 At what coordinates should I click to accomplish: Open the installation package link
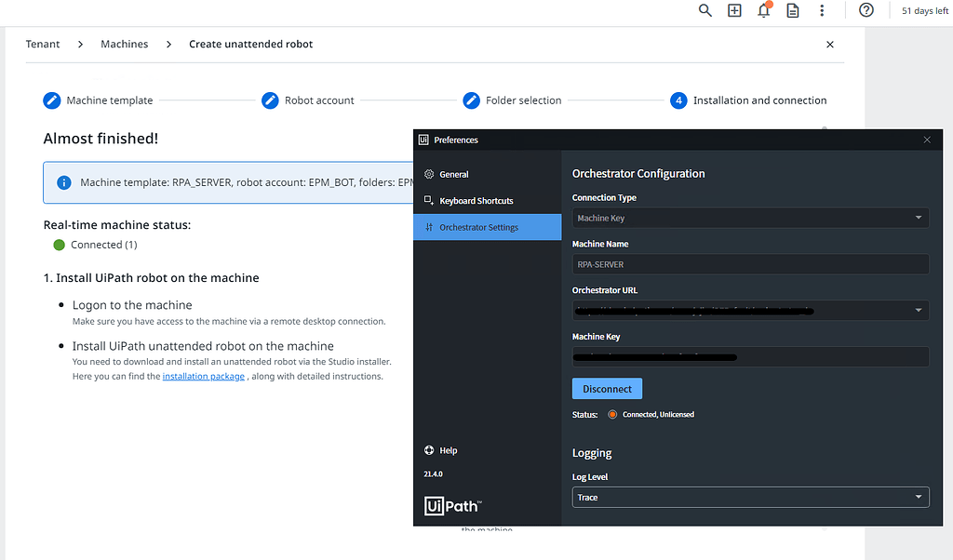pos(203,376)
